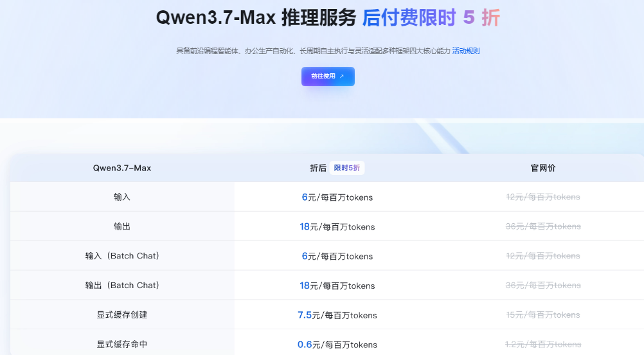Click the struck-through 15元/每百万tokens price
This screenshot has width=644, height=355.
543,315
